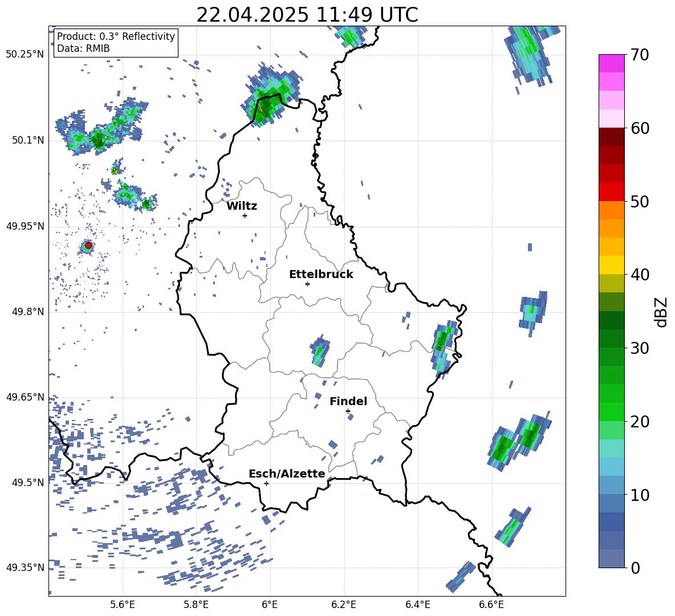Click the Data: RMIB text
The width and height of the screenshot is (675, 616).
click(x=83, y=48)
